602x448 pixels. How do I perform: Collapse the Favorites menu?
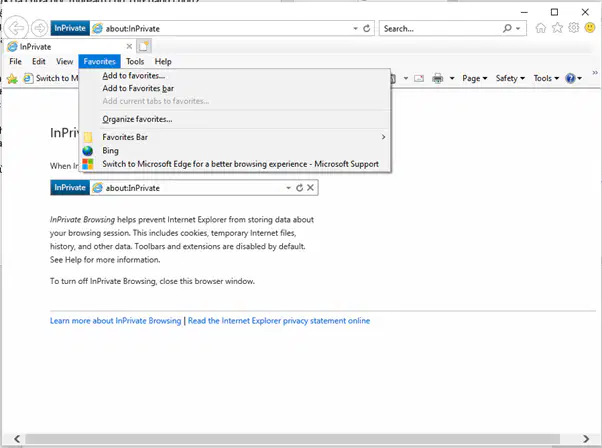click(99, 61)
